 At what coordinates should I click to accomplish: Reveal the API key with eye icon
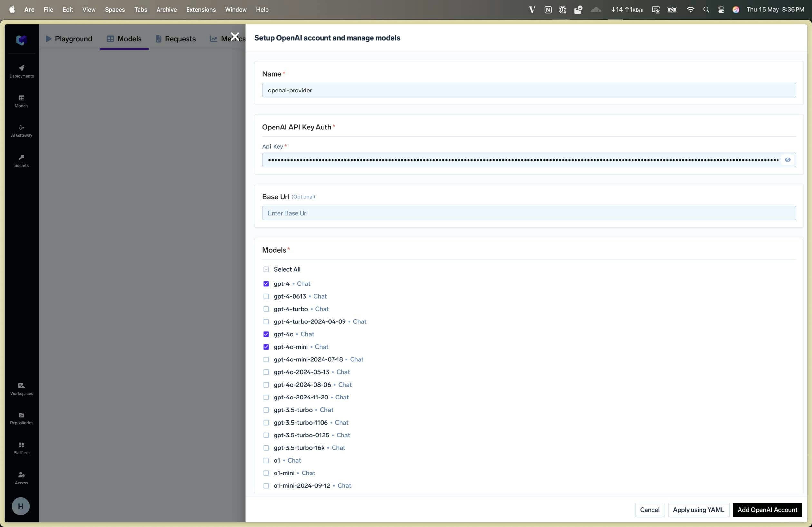click(788, 160)
